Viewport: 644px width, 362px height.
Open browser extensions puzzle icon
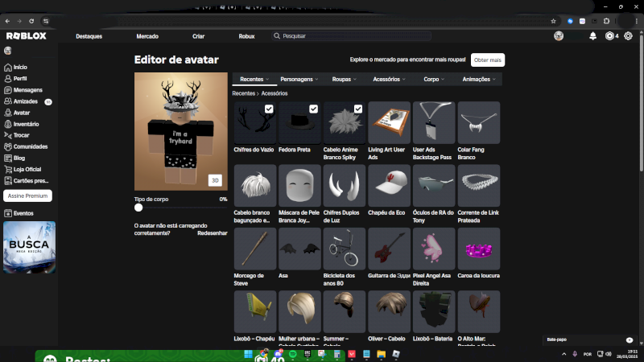607,21
